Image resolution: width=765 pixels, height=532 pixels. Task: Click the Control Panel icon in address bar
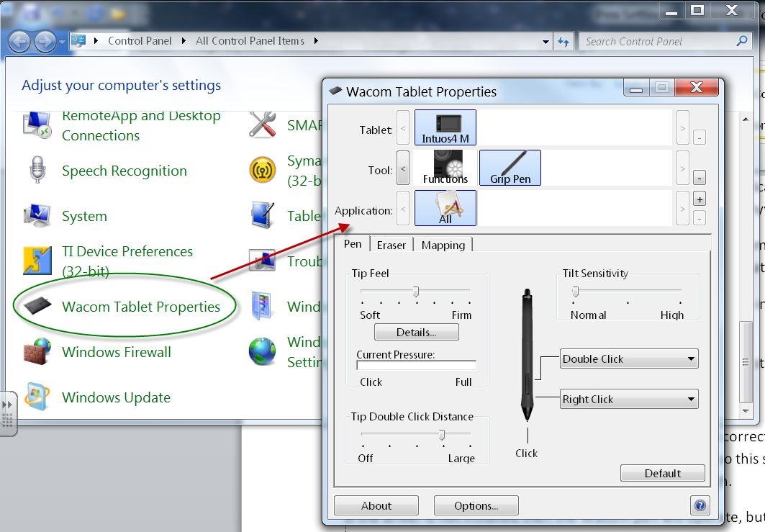click(x=78, y=41)
